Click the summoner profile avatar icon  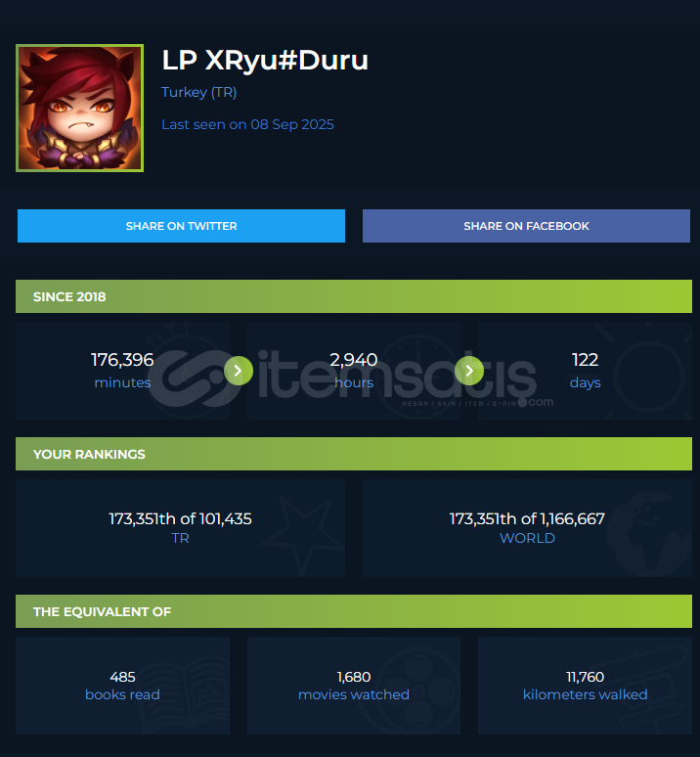[79, 108]
